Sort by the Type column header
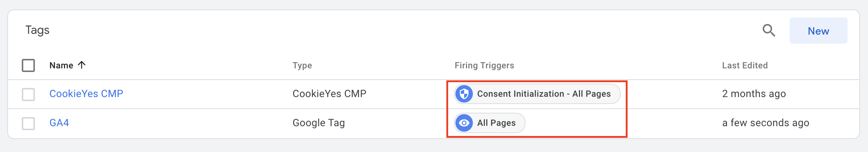Viewport: 868px width, 152px height. pyautogui.click(x=302, y=65)
